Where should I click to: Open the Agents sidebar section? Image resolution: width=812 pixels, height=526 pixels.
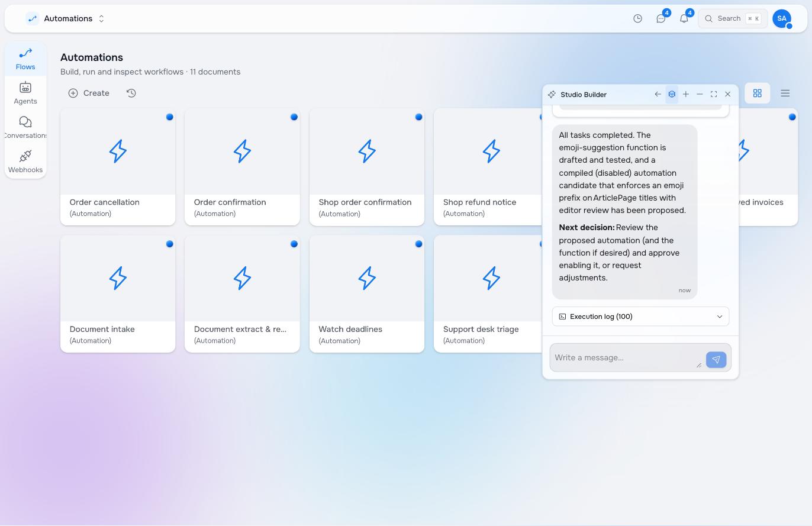coord(25,93)
